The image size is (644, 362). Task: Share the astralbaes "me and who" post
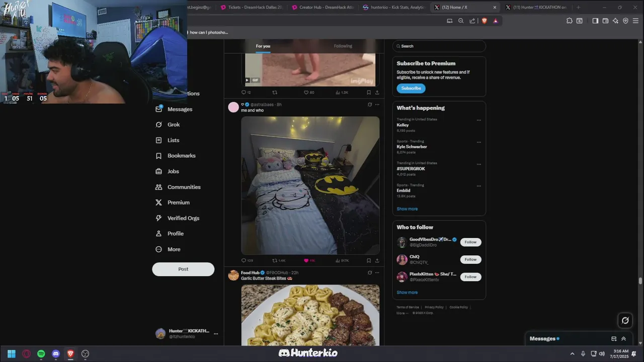tap(377, 260)
